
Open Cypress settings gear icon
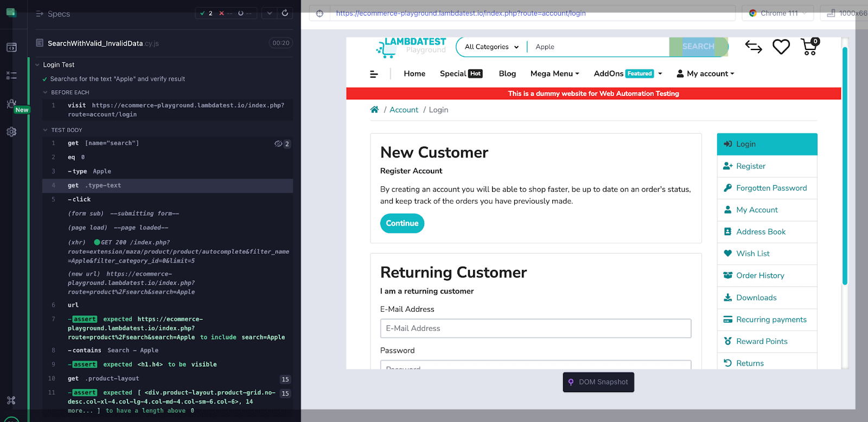coord(11,132)
